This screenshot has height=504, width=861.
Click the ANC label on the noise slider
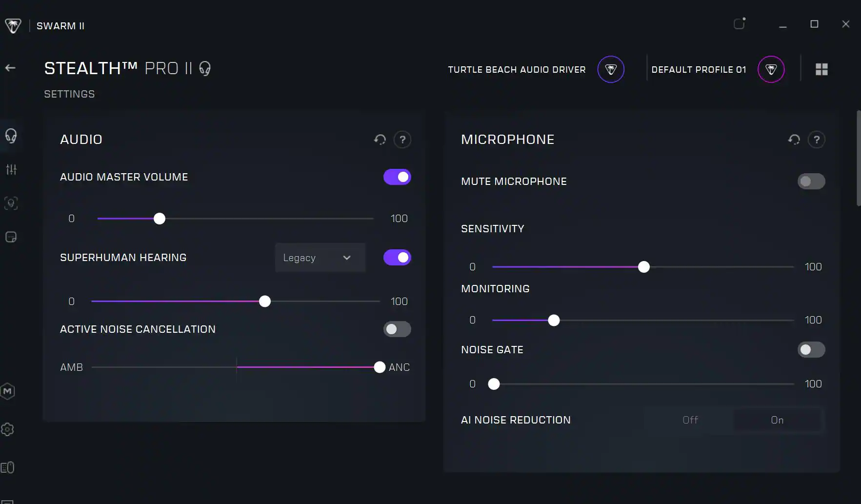click(399, 367)
